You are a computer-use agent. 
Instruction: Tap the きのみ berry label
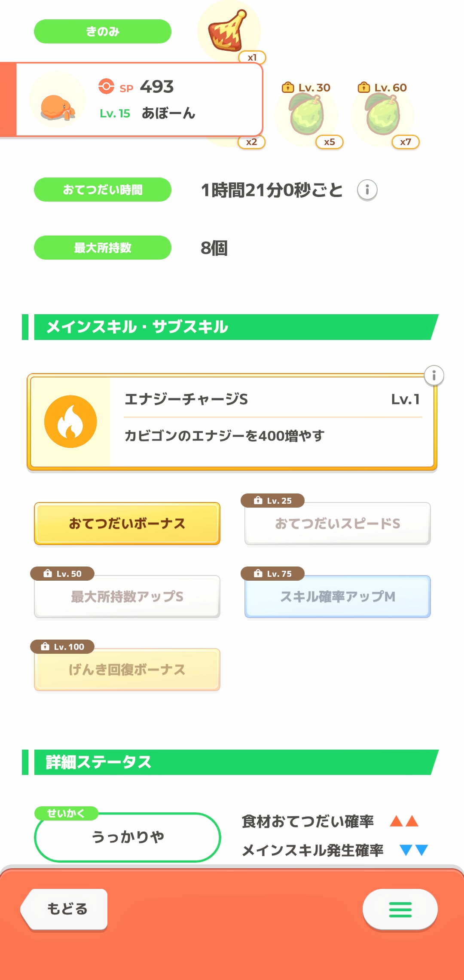pyautogui.click(x=103, y=31)
